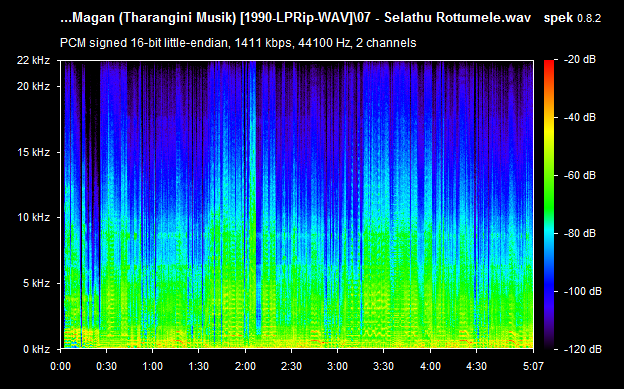Viewport: 624px width, 389px height.
Task: Click the 5:07 end time marker
Action: click(533, 366)
